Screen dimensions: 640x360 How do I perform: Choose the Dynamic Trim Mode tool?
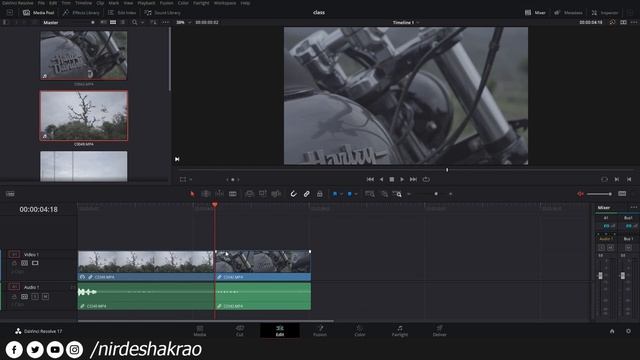[219, 194]
